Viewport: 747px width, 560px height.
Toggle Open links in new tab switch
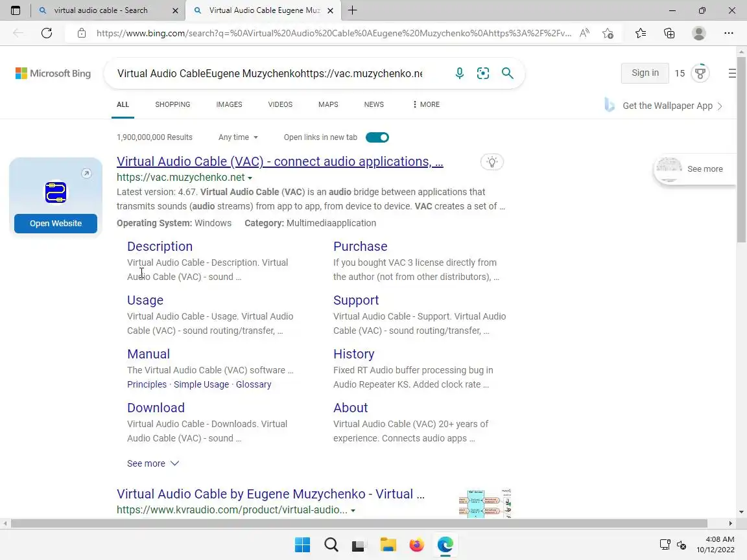(377, 137)
